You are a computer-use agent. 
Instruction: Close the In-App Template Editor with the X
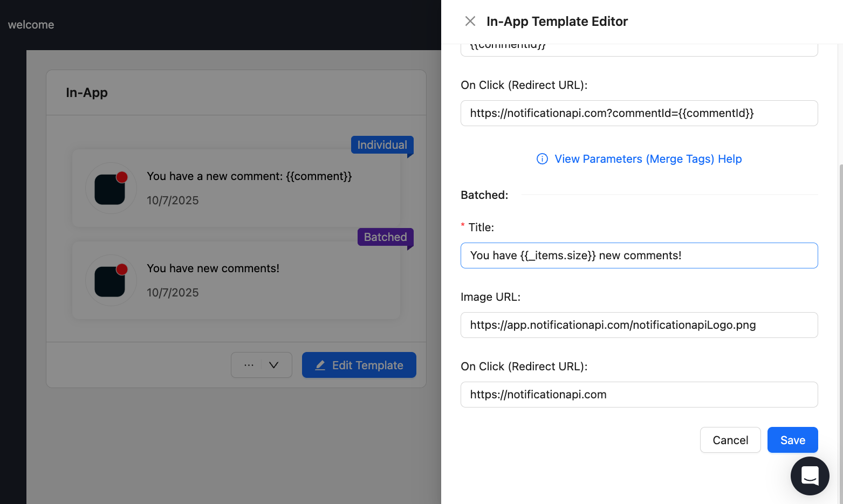pyautogui.click(x=470, y=21)
